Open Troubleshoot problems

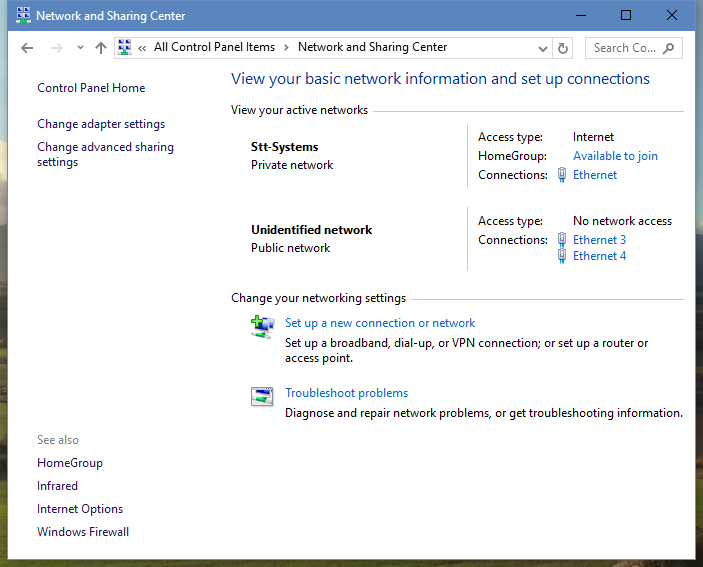pos(347,393)
